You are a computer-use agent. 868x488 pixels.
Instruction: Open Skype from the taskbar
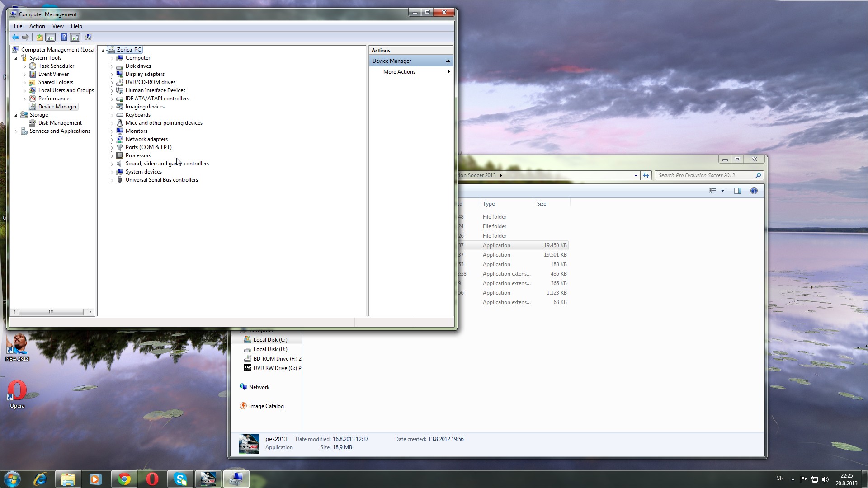180,479
